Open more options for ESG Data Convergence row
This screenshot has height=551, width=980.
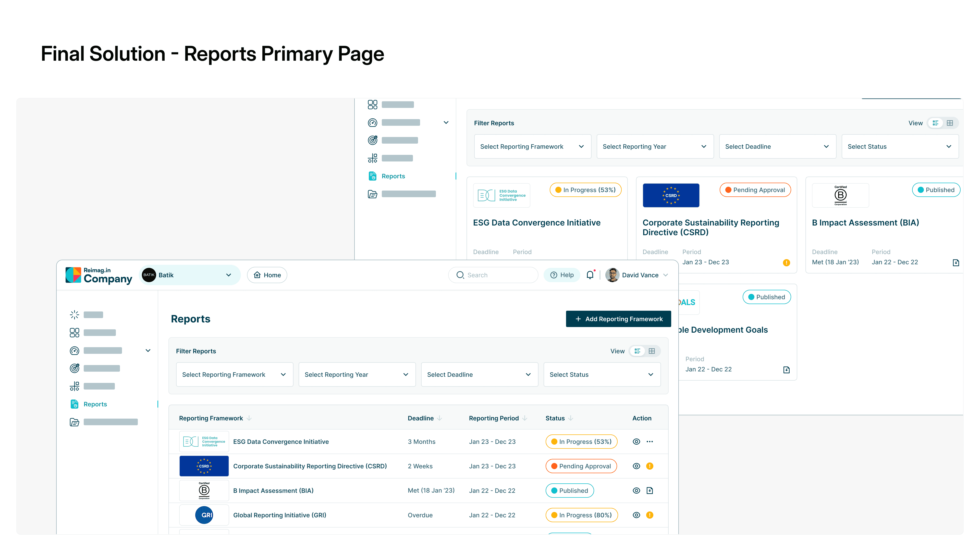(650, 442)
